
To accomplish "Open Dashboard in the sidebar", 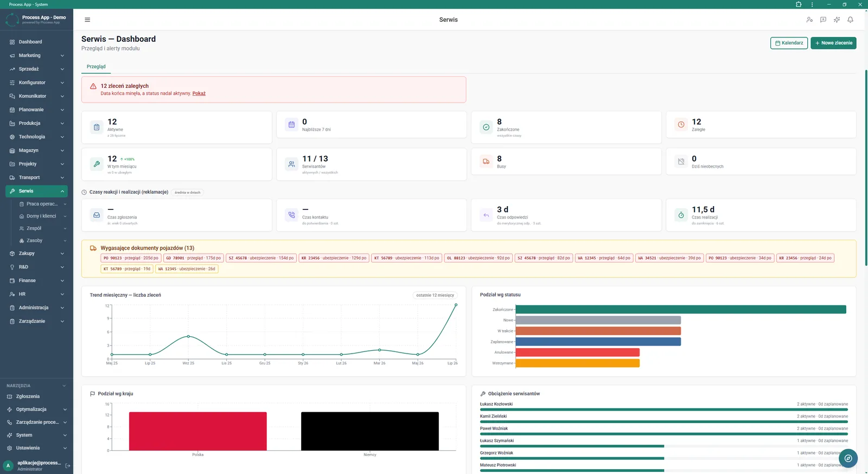I will click(x=36, y=42).
